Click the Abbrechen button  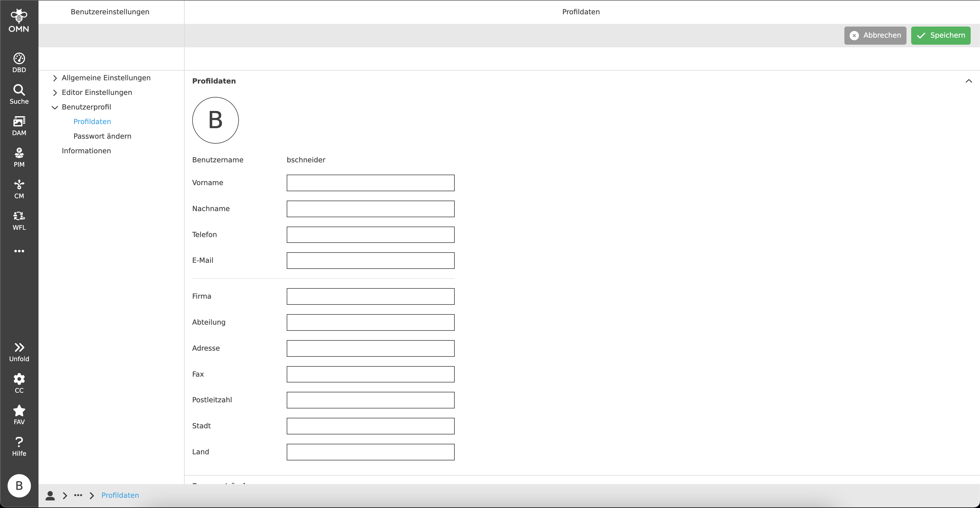[875, 35]
